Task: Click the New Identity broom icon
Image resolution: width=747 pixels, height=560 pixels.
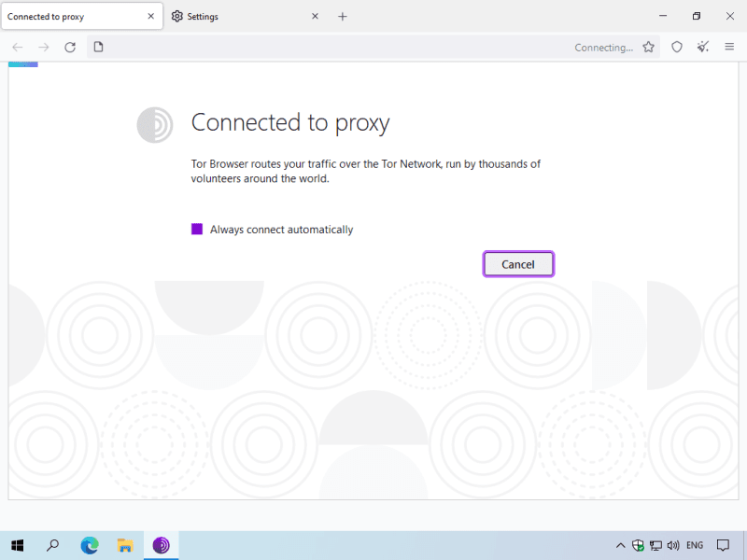Action: (x=703, y=48)
